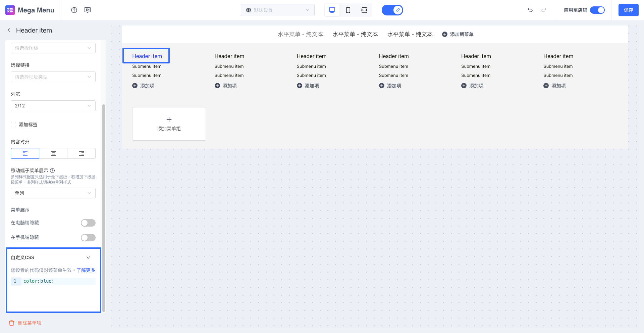Click the 保存 button
The image size is (644, 333).
point(629,10)
